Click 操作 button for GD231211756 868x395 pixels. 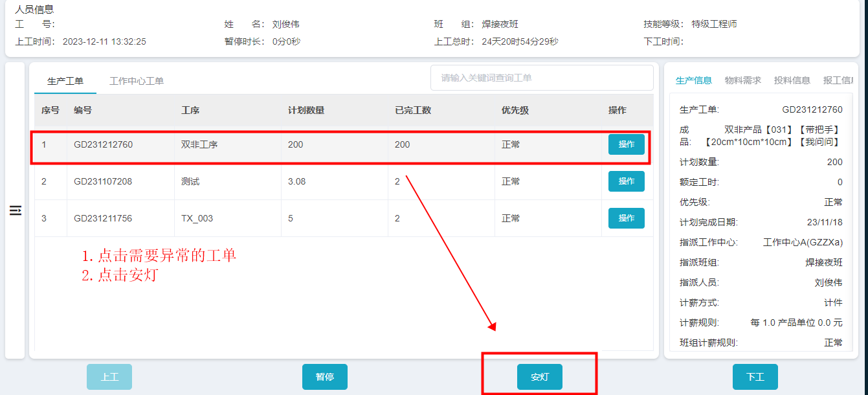[x=626, y=218]
